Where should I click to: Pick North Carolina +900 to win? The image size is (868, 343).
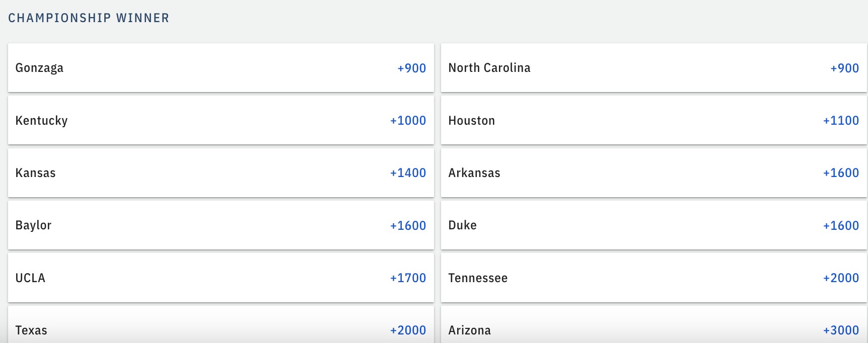click(x=654, y=68)
